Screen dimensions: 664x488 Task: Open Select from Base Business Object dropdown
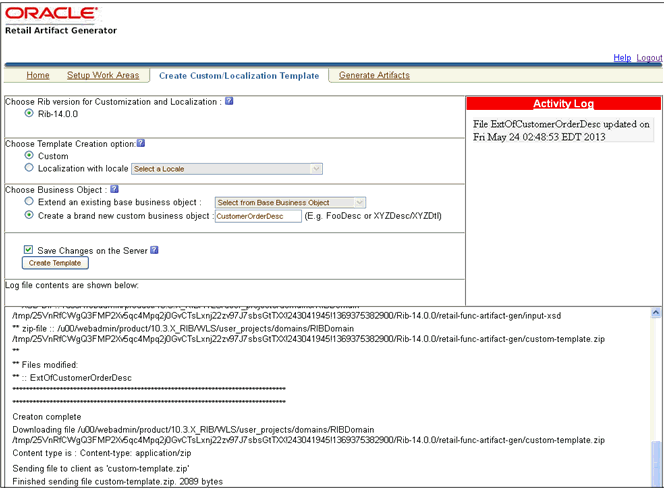coord(290,202)
